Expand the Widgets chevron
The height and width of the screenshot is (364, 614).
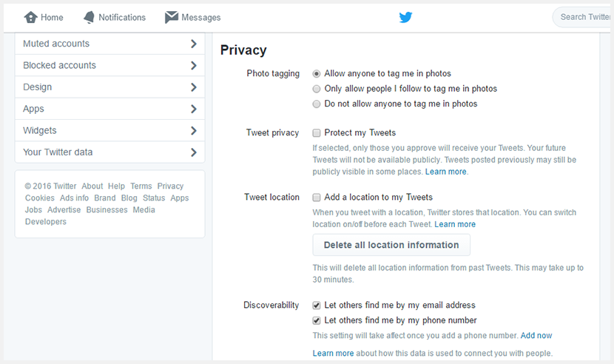(x=193, y=130)
